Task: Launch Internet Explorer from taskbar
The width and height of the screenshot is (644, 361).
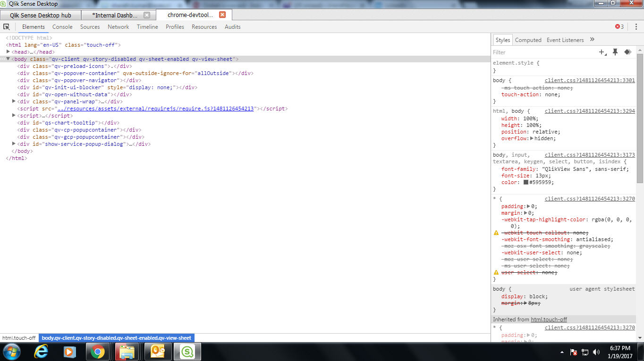Action: 42,352
